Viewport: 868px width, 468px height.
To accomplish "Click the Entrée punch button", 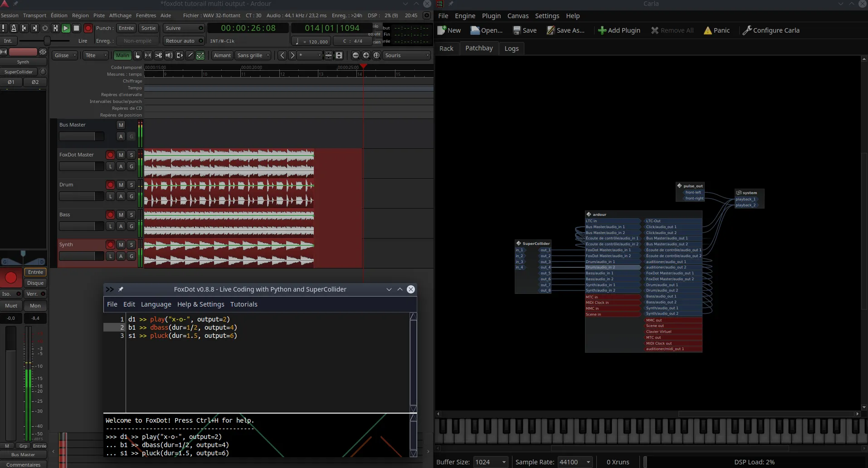I will (x=126, y=28).
